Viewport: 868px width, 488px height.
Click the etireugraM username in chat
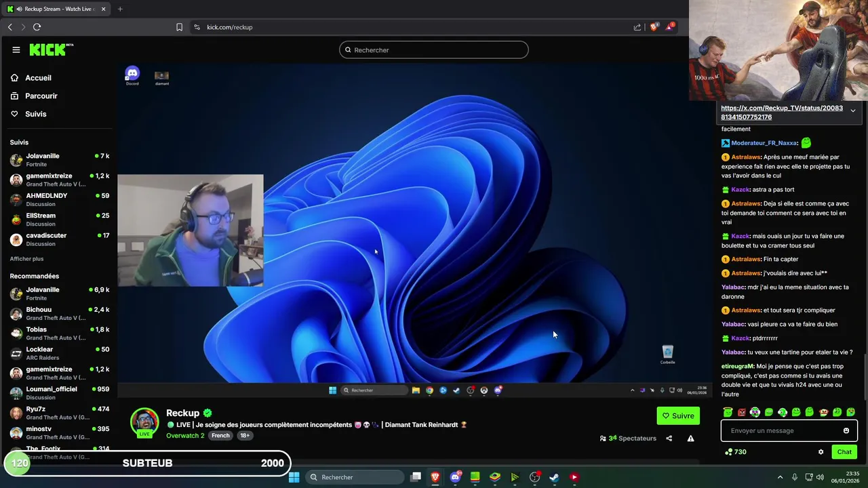tap(738, 366)
